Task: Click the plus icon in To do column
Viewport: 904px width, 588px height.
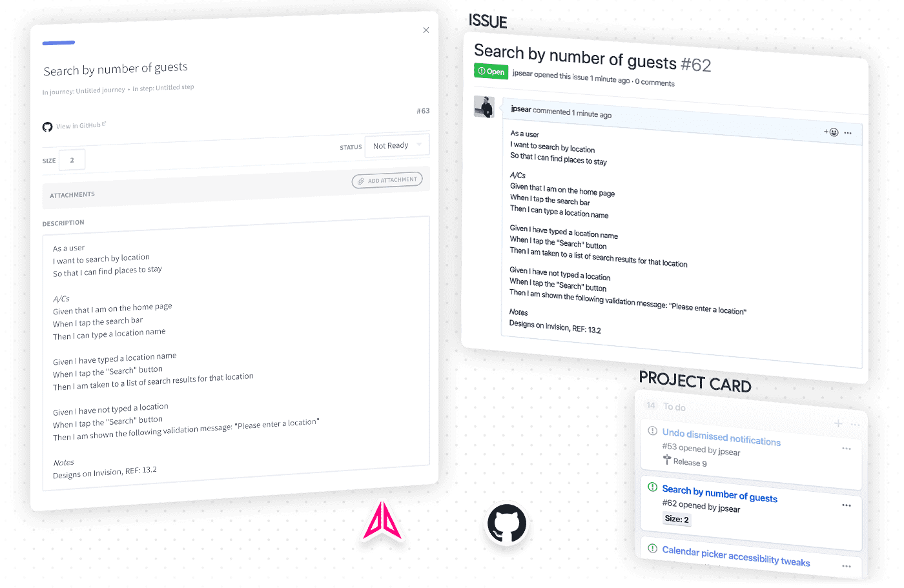Action: pyautogui.click(x=838, y=423)
